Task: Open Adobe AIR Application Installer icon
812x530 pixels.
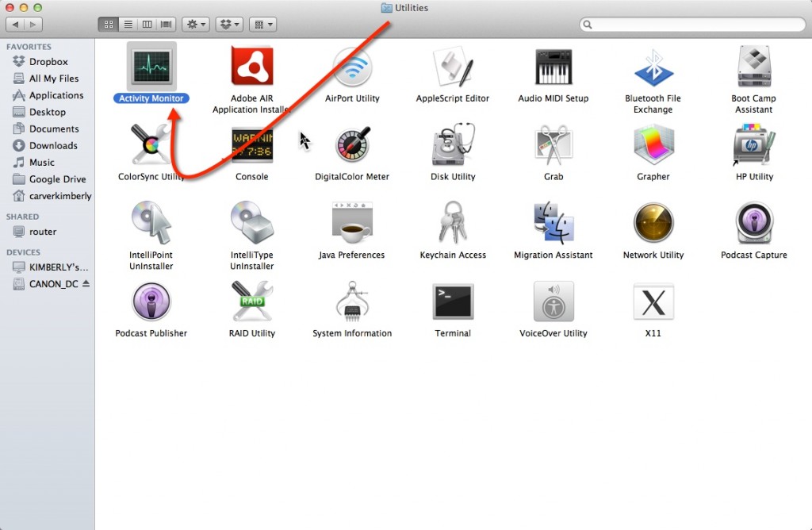Action: pyautogui.click(x=251, y=67)
